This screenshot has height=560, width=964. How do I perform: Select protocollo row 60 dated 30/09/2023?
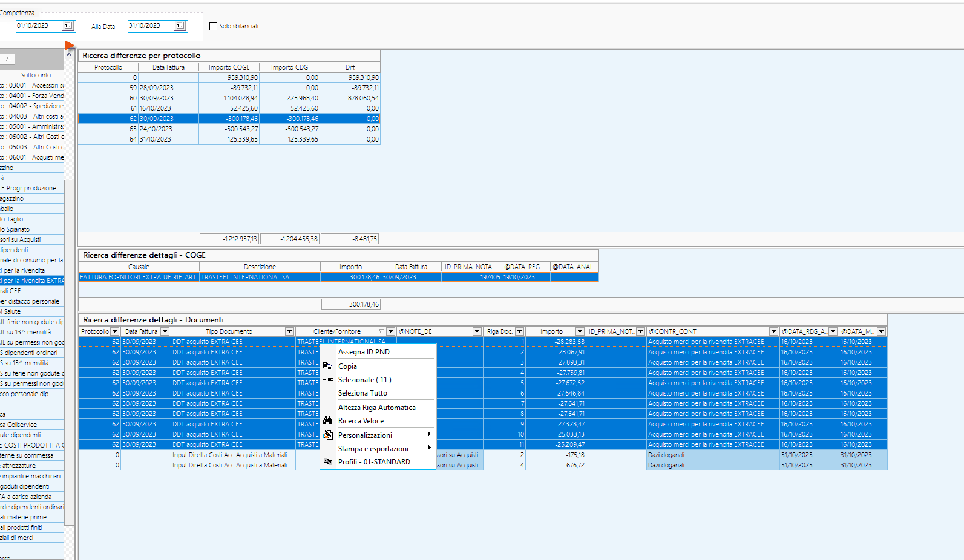tap(229, 98)
